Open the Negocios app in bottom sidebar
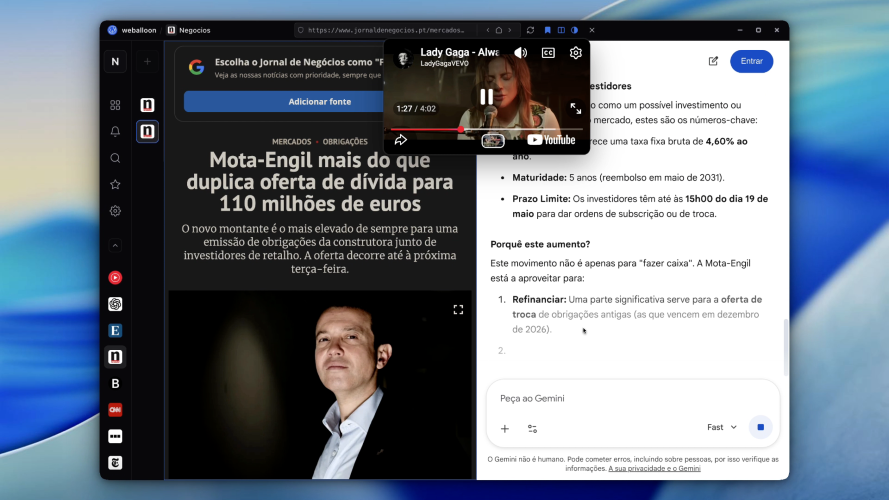This screenshot has height=500, width=889. point(115,357)
